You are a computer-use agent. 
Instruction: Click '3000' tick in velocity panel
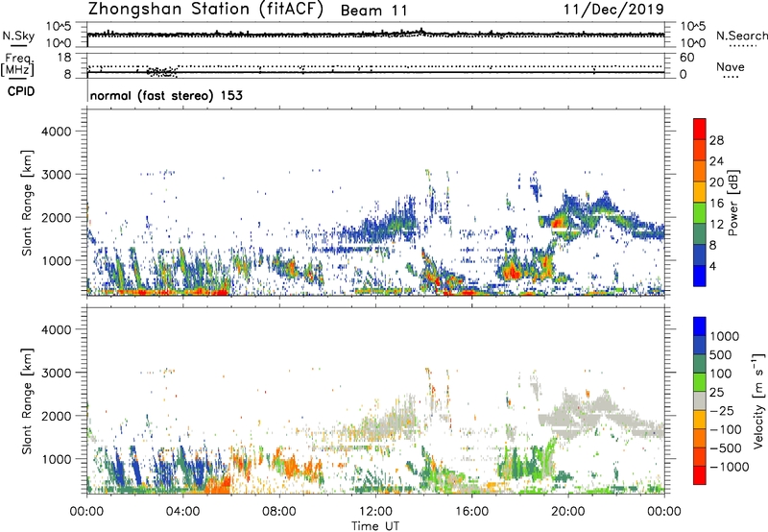pos(57,373)
